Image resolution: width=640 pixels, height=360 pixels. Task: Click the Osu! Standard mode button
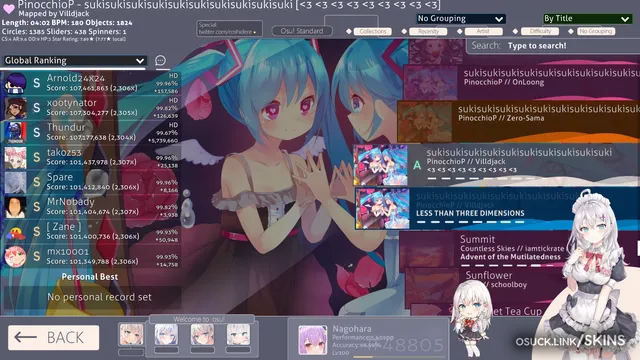click(x=302, y=31)
